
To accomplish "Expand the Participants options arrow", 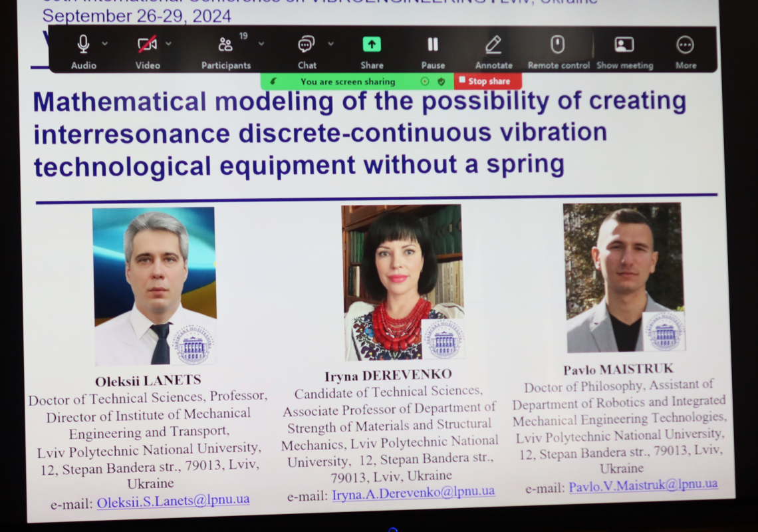I will (x=261, y=44).
